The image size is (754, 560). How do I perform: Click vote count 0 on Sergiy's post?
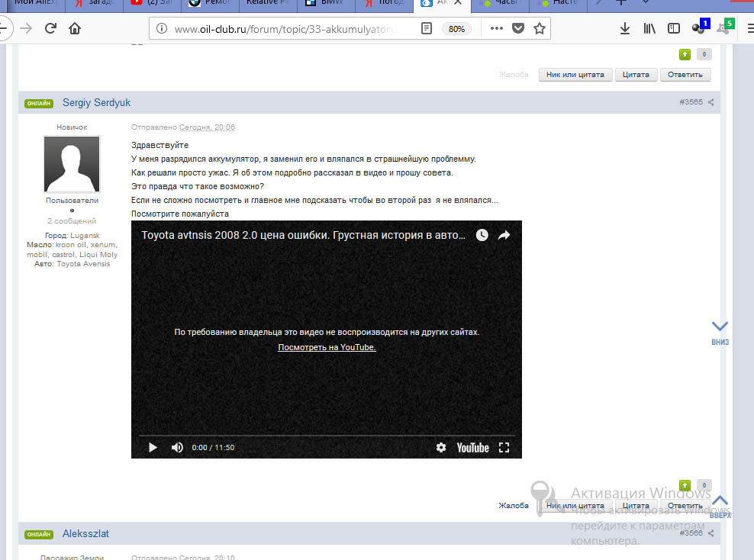pos(704,485)
